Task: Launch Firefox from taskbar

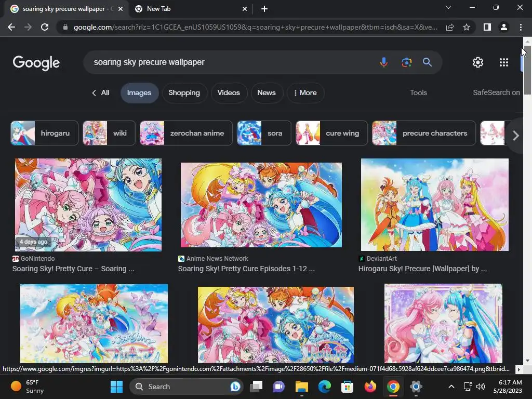Action: (x=370, y=387)
